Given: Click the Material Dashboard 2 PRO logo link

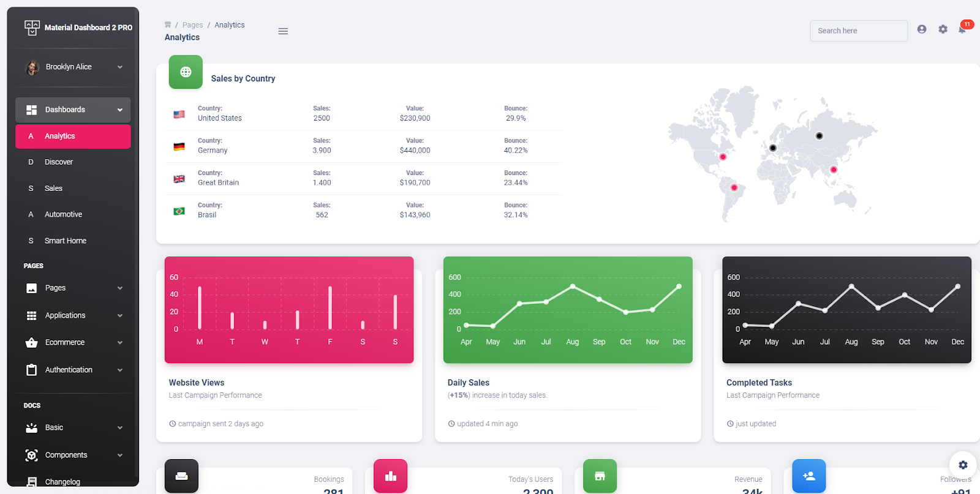Looking at the screenshot, I should (78, 28).
